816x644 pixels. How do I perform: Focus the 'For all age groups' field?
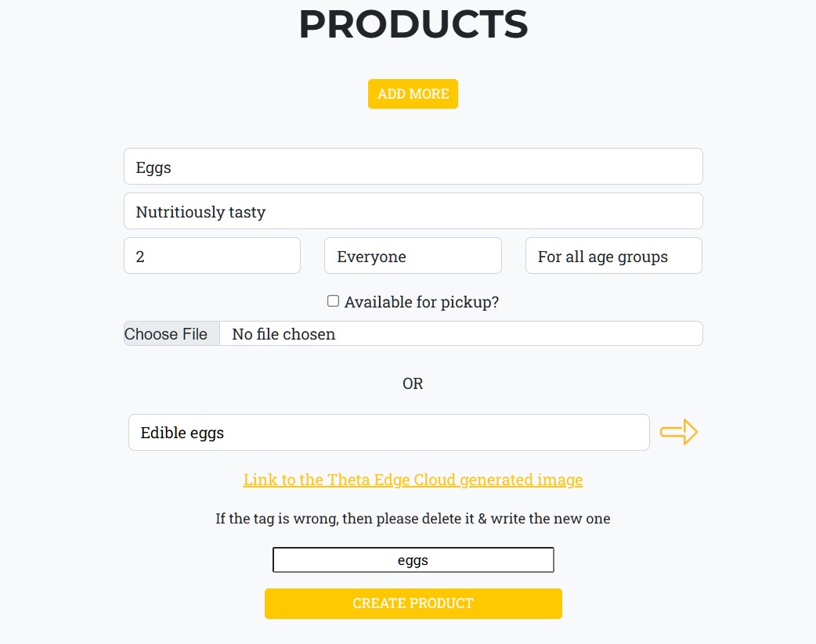point(613,256)
